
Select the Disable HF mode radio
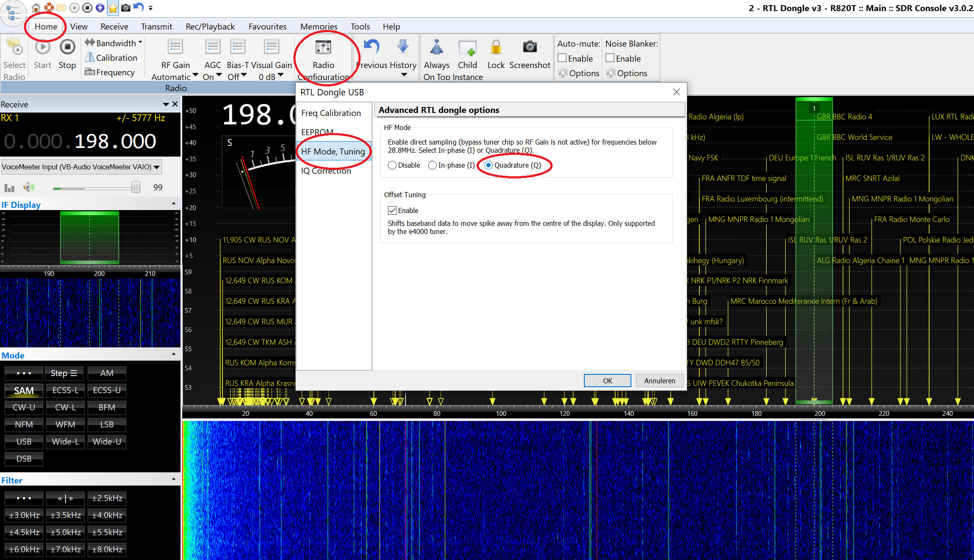[x=392, y=165]
